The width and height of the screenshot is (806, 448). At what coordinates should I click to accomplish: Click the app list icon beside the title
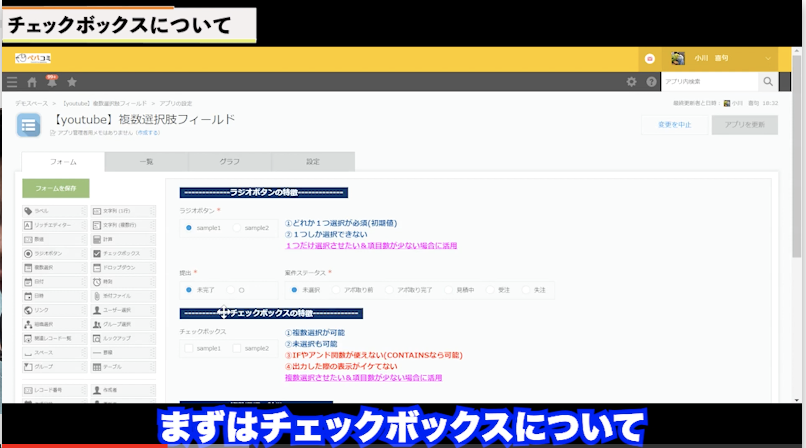[28, 124]
